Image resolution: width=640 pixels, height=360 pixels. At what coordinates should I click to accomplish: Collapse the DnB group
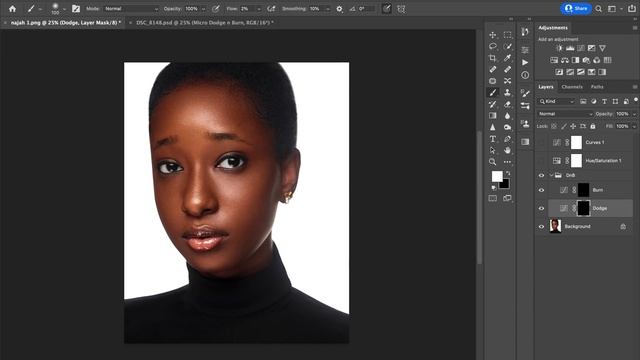(551, 176)
